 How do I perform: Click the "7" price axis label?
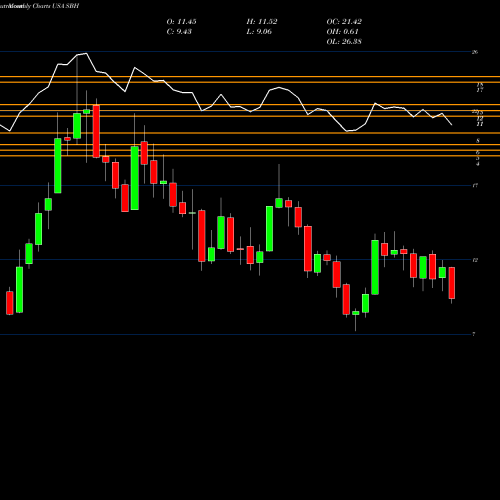point(474,334)
